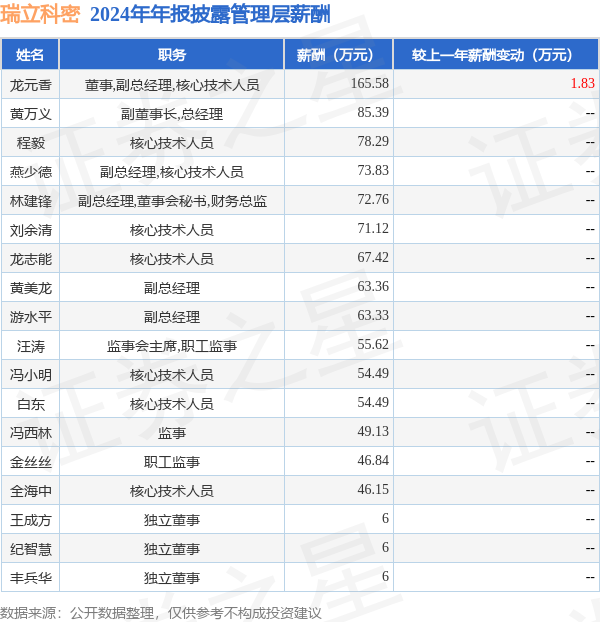Select the name 白东
600x622 pixels.
pyautogui.click(x=31, y=404)
